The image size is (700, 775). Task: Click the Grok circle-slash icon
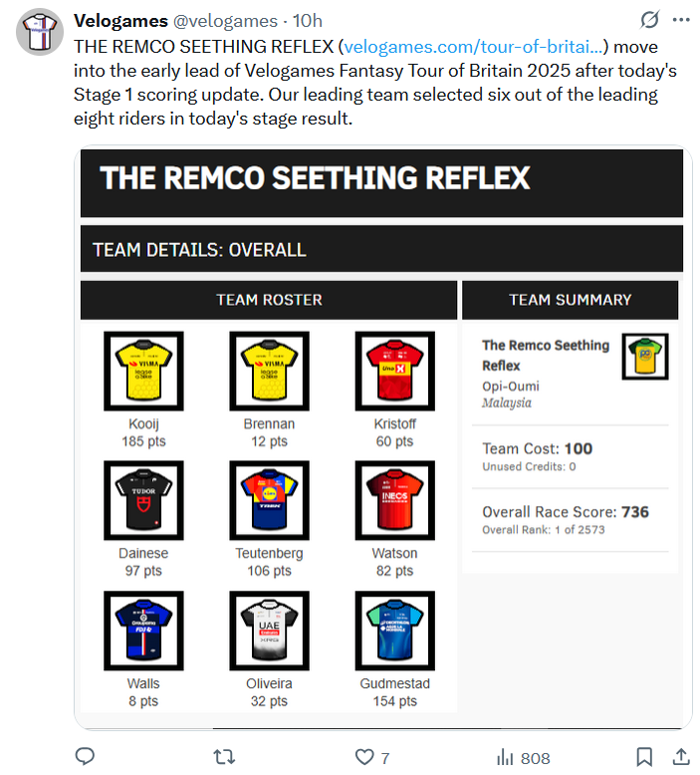click(x=648, y=20)
